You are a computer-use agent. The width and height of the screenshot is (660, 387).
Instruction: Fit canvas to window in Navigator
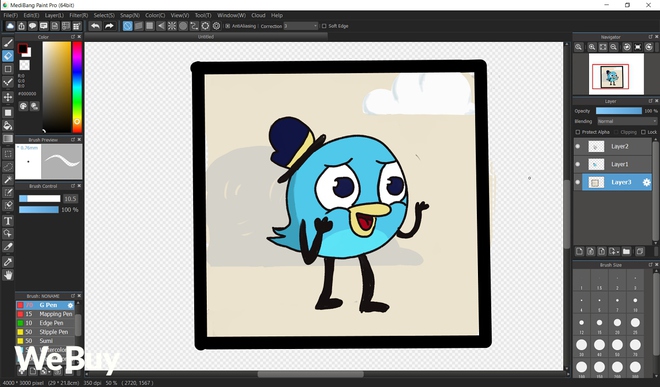pos(603,47)
